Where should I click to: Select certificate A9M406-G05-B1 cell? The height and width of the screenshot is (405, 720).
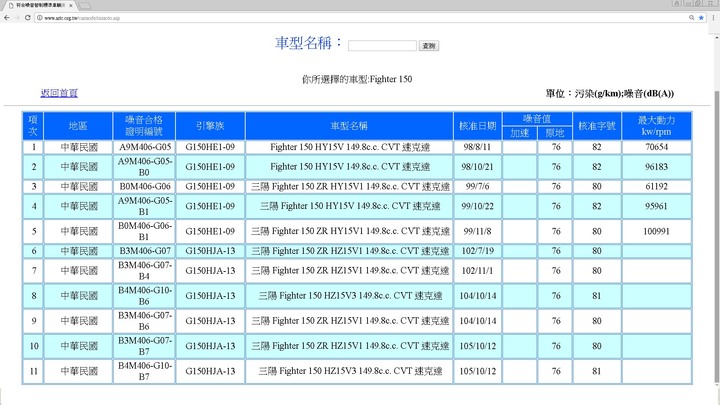(145, 206)
